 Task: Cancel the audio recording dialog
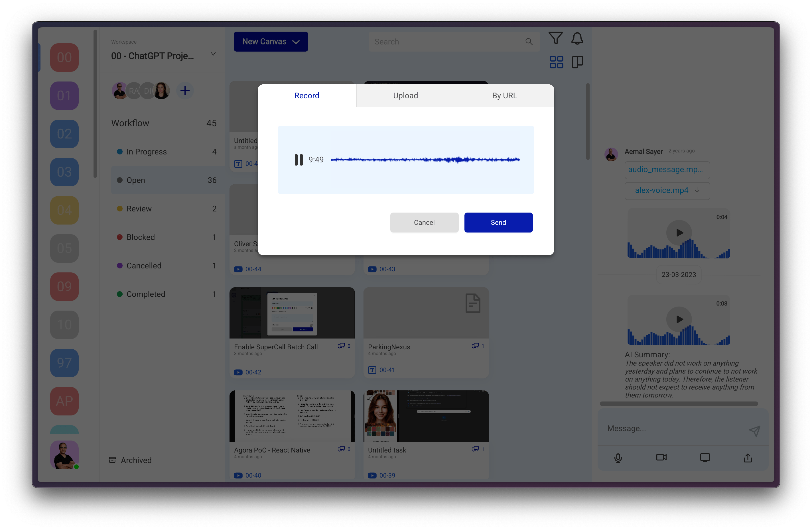(424, 223)
